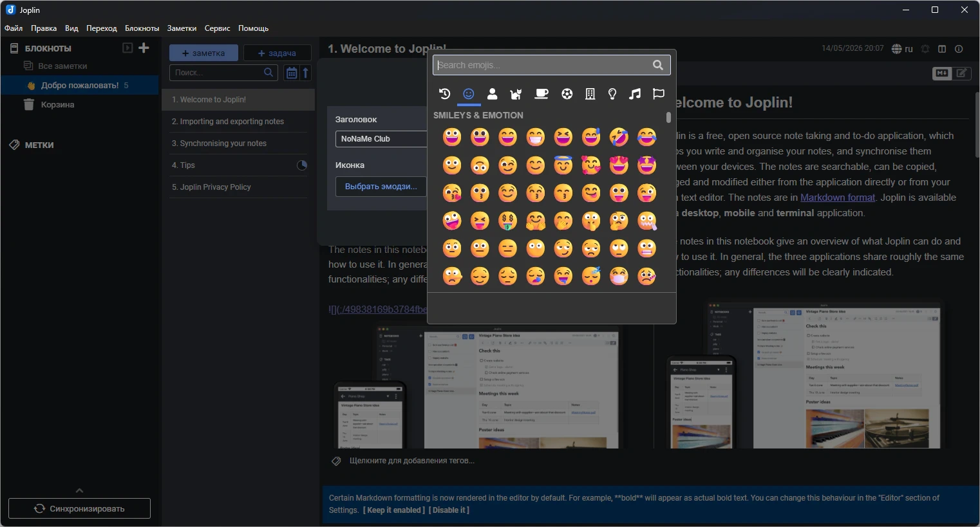Click the 'Disable it' link
The image size is (980, 527).
pos(449,510)
